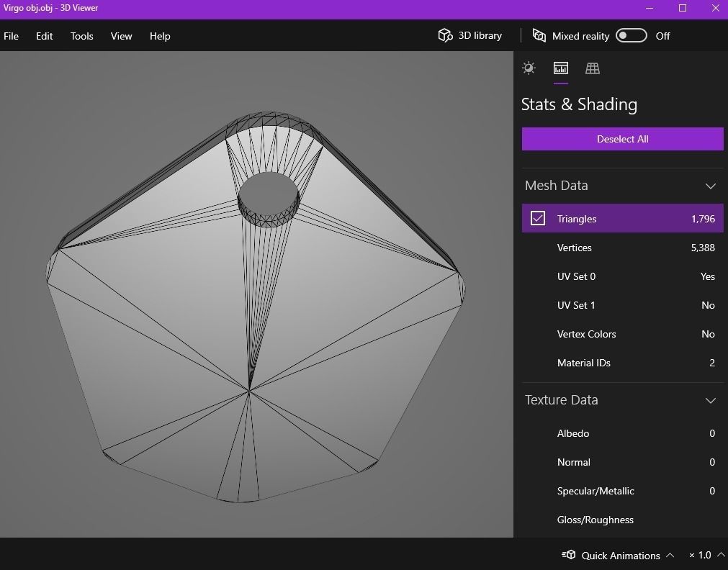Select the Stats & Shading tab icon

coord(560,68)
